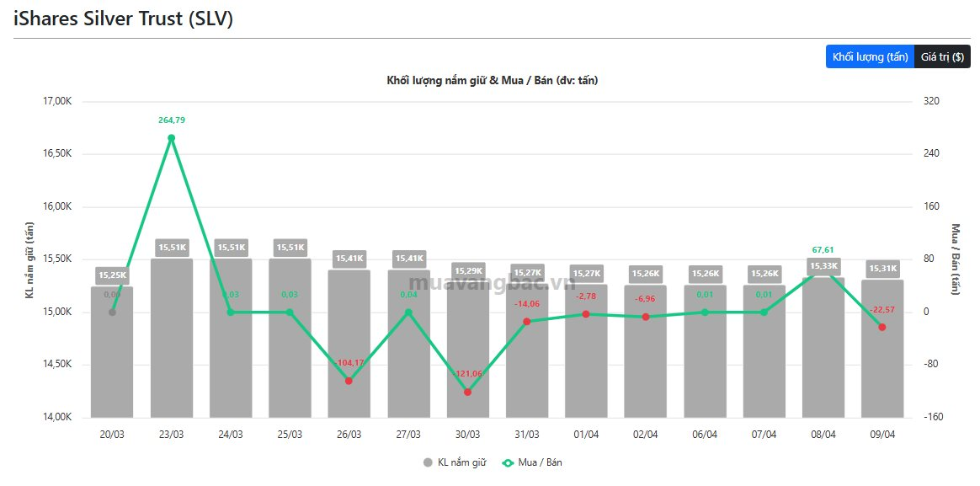The height and width of the screenshot is (486, 980).
Task: Click the 15,41K bar label on 27/03
Action: [x=408, y=258]
